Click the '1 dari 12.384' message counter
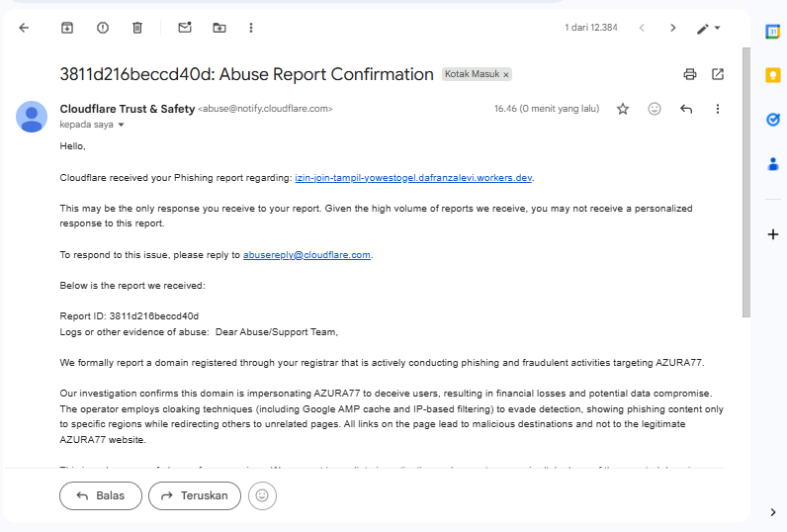 click(x=591, y=28)
